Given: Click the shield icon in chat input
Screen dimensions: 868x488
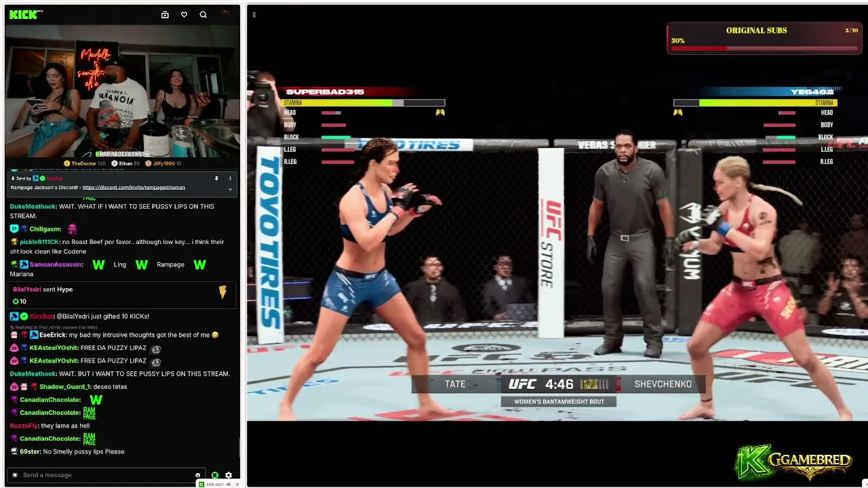Looking at the screenshot, I should (x=15, y=475).
